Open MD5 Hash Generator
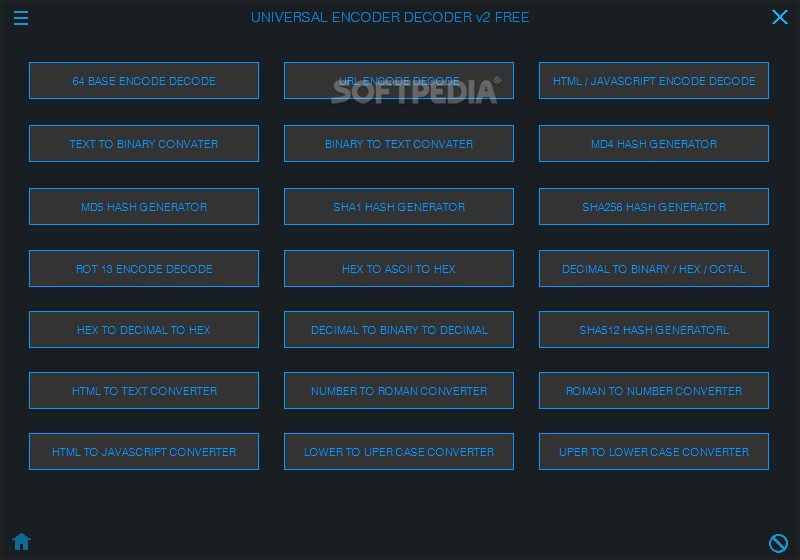 pos(144,207)
